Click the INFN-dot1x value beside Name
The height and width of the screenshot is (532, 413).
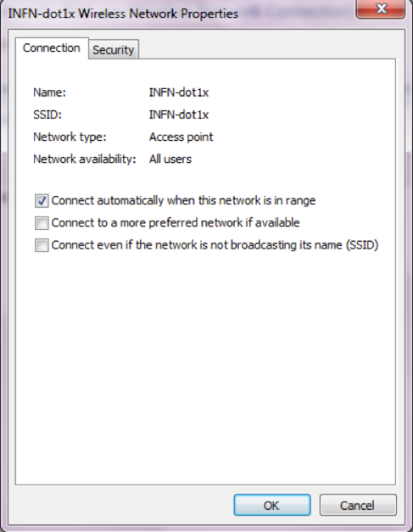pos(179,92)
